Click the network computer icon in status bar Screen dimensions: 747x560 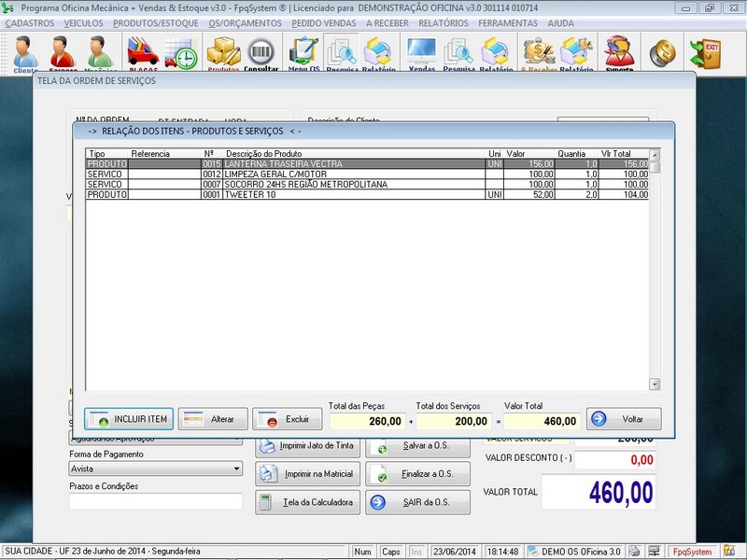(655, 551)
